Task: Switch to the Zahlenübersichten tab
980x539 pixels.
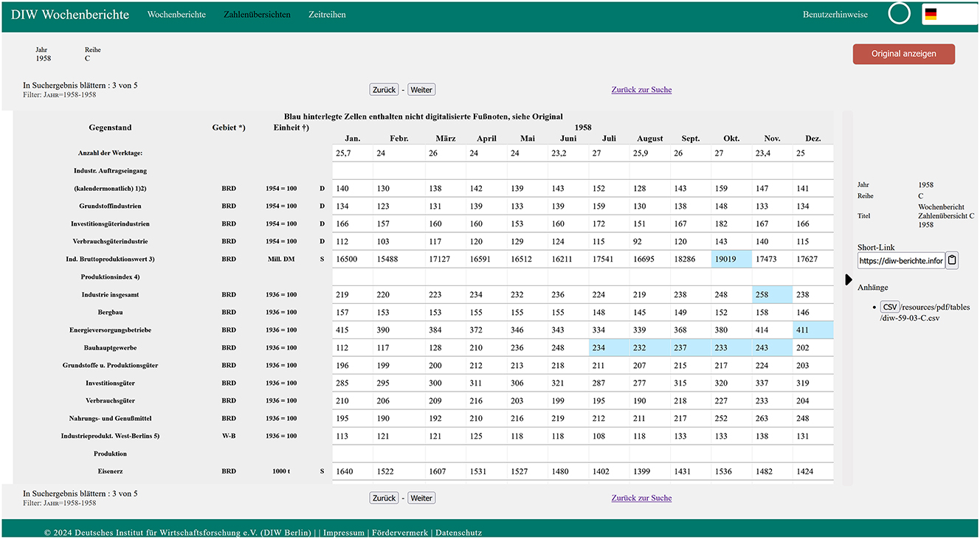Action: [257, 14]
